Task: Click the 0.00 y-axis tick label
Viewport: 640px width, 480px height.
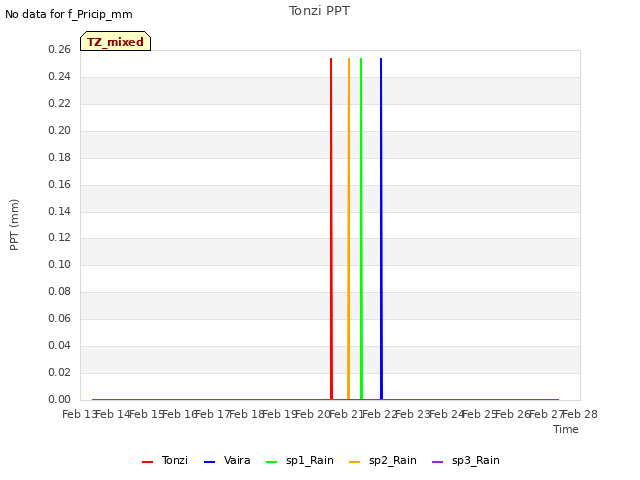Action: [x=60, y=399]
